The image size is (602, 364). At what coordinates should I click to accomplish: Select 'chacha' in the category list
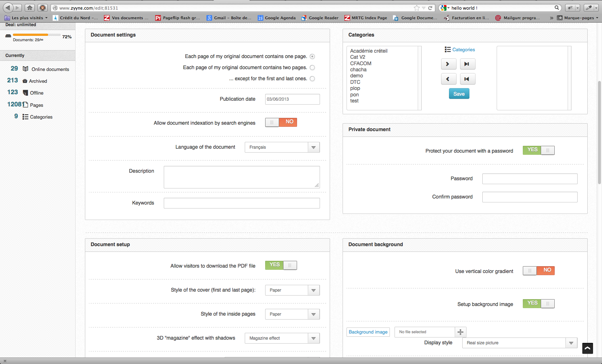coord(358,70)
